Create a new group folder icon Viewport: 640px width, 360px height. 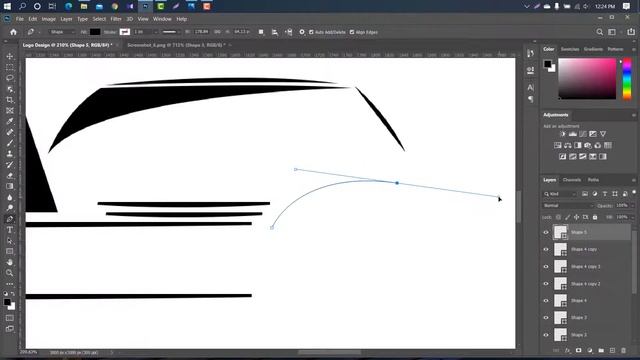coord(601,350)
